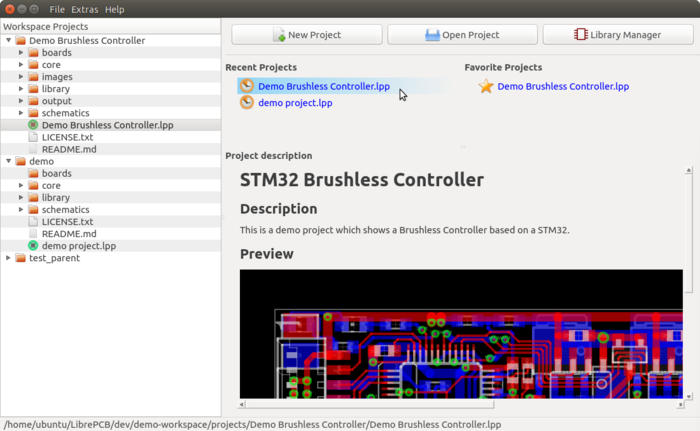The height and width of the screenshot is (431, 700).
Task: Click the clock icon next to Demo Brushless Controller.lpp
Action: pyautogui.click(x=247, y=87)
